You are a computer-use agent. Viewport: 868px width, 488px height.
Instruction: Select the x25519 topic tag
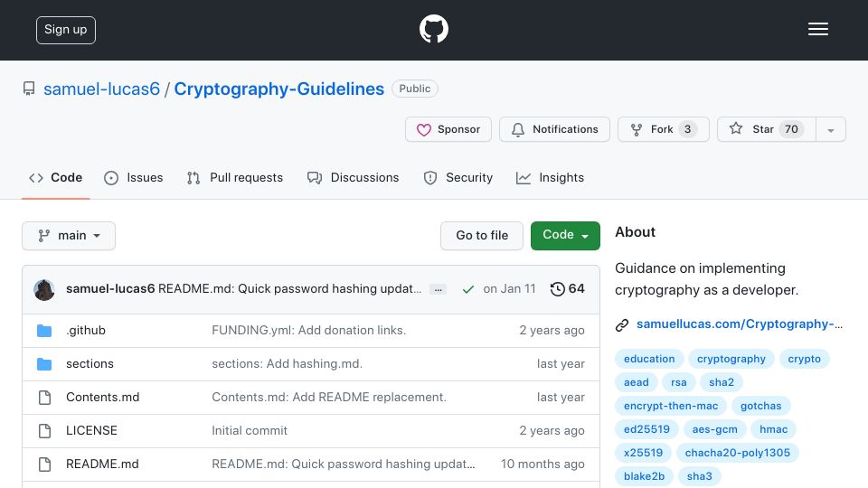[643, 453]
